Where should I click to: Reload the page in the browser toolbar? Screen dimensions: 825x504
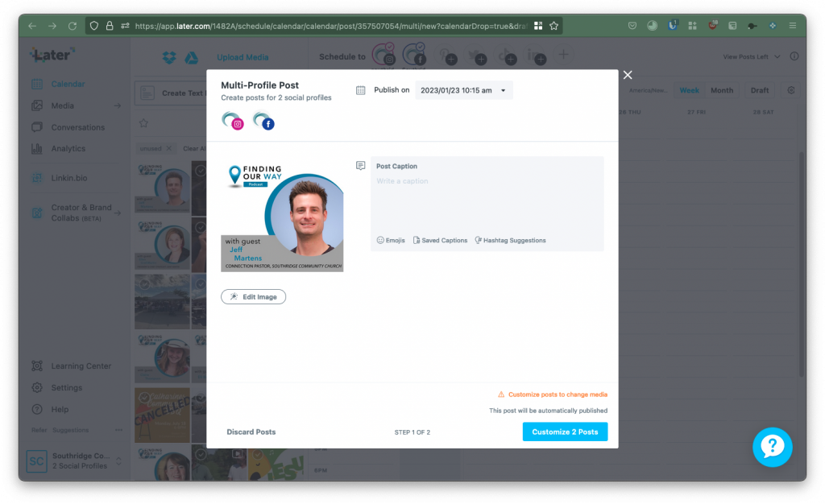[73, 26]
